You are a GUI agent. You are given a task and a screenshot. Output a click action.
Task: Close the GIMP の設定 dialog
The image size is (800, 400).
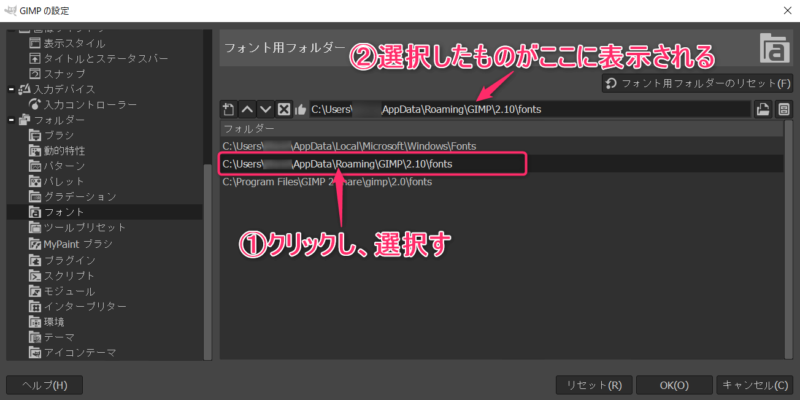coord(787,11)
